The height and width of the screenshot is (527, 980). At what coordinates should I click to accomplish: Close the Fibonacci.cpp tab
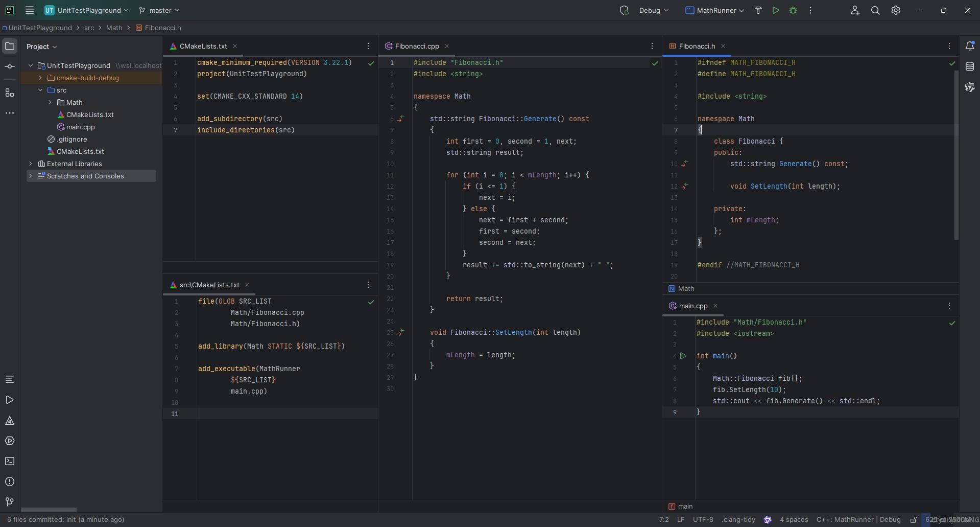point(447,46)
